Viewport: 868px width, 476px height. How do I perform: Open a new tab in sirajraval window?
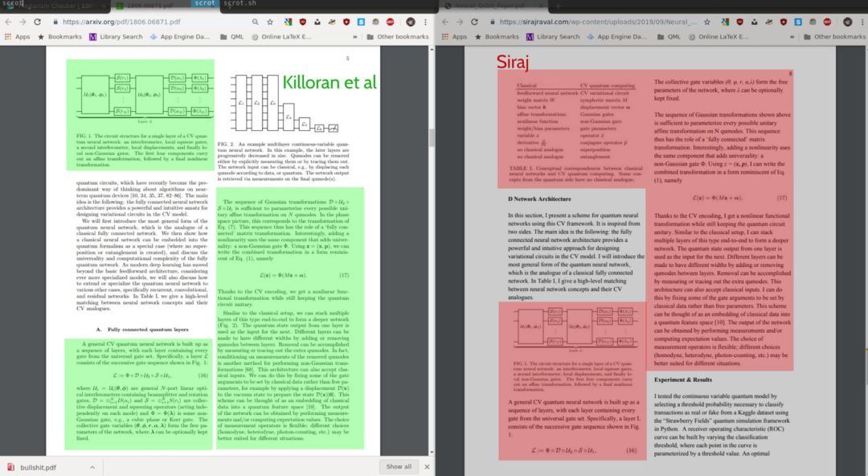(x=558, y=6)
